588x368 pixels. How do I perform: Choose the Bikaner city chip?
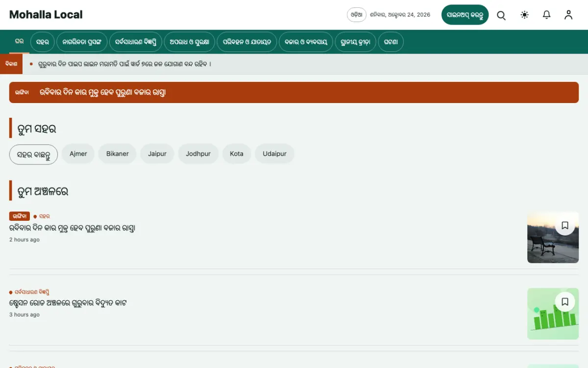pyautogui.click(x=118, y=154)
